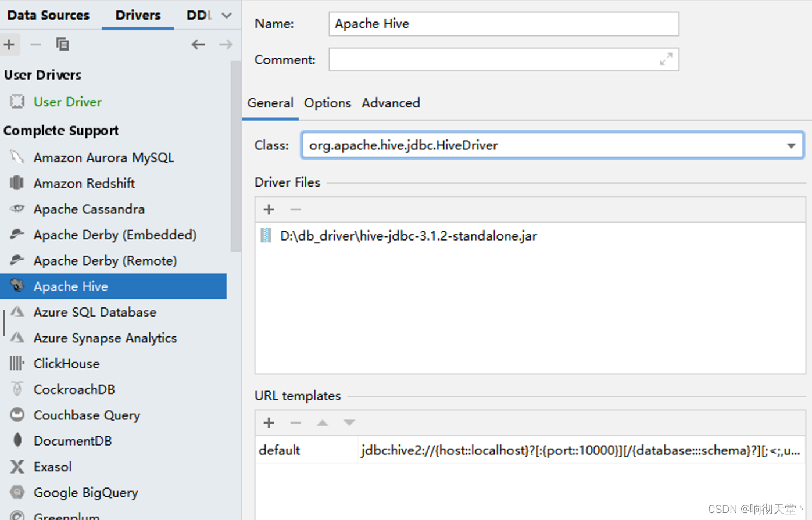Move URL template up
This screenshot has height=520, width=812.
[x=322, y=422]
